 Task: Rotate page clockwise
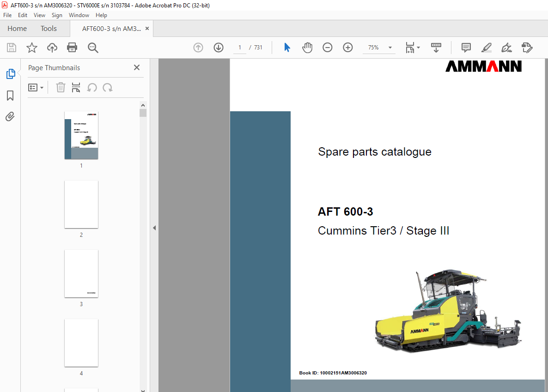point(108,87)
